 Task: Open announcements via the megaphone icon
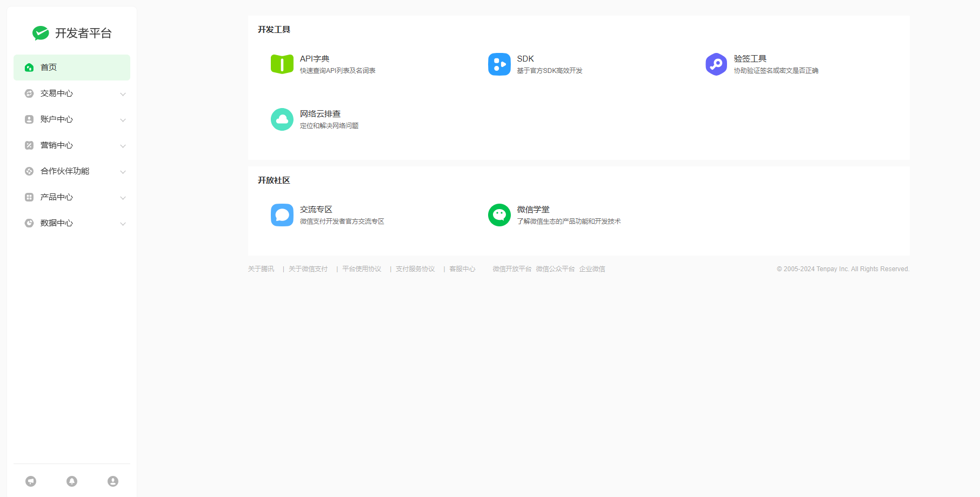(31, 481)
